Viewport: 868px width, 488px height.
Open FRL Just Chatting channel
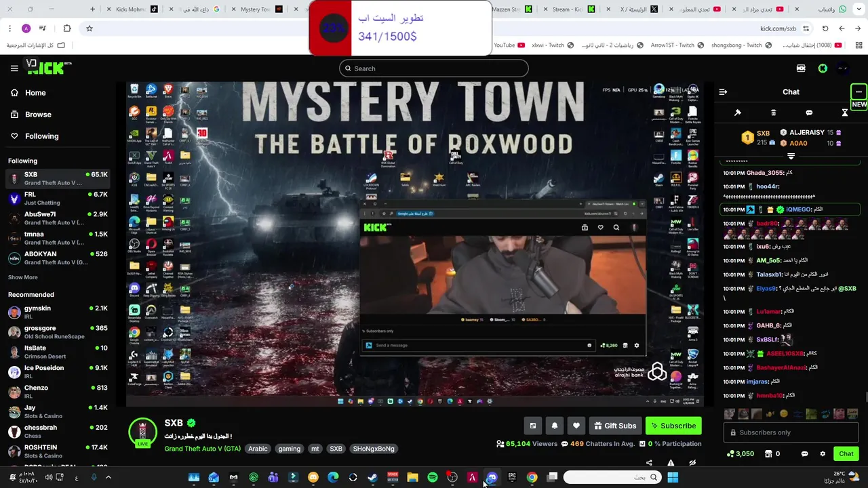pyautogui.click(x=58, y=198)
